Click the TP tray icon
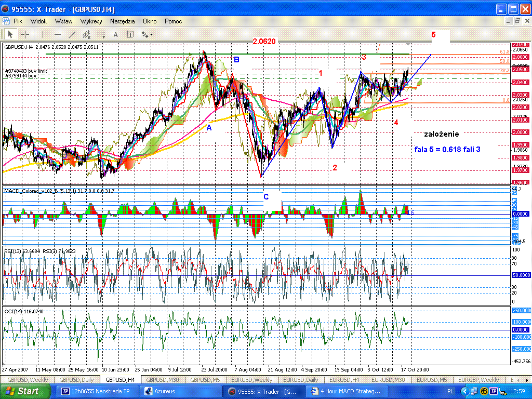 [494, 392]
